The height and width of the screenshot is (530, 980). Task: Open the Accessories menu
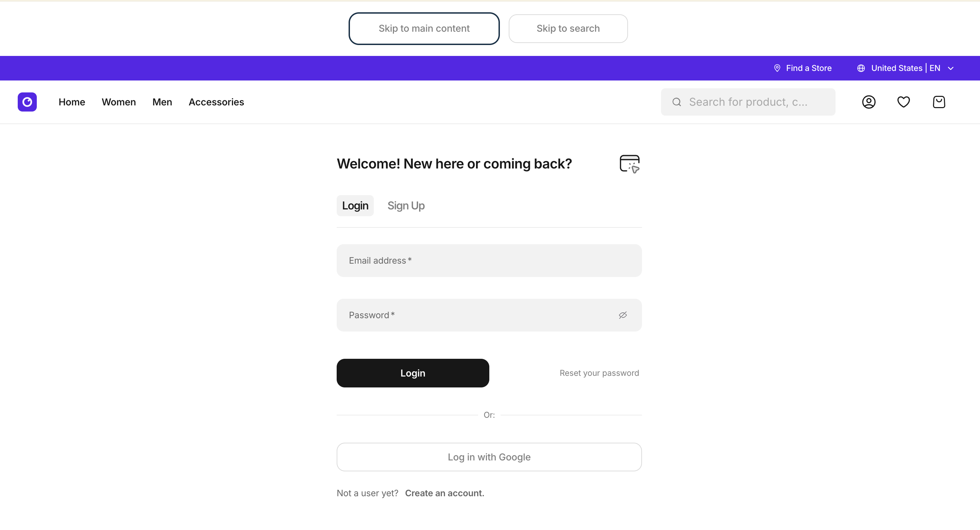click(x=216, y=102)
